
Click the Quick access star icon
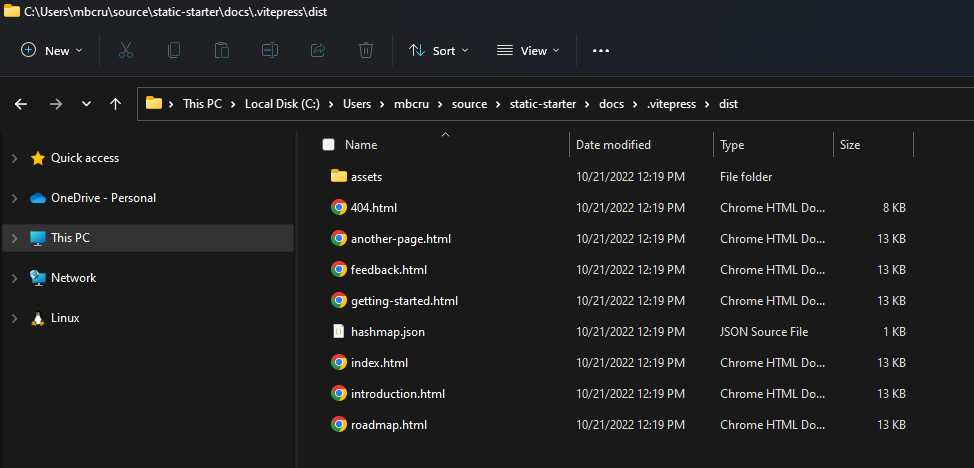coord(38,158)
